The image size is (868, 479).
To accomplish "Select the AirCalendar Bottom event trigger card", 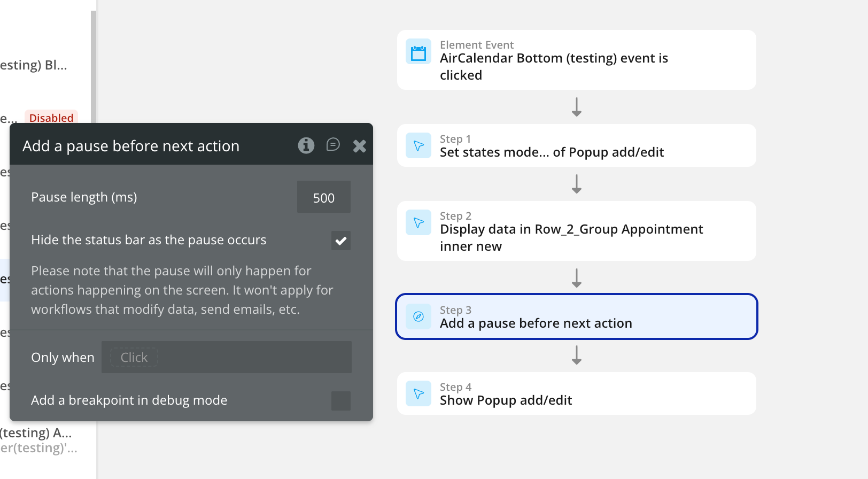I will 576,60.
